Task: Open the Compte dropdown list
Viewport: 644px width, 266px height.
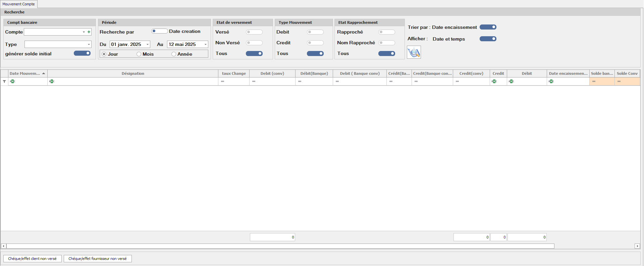Action: tap(84, 32)
